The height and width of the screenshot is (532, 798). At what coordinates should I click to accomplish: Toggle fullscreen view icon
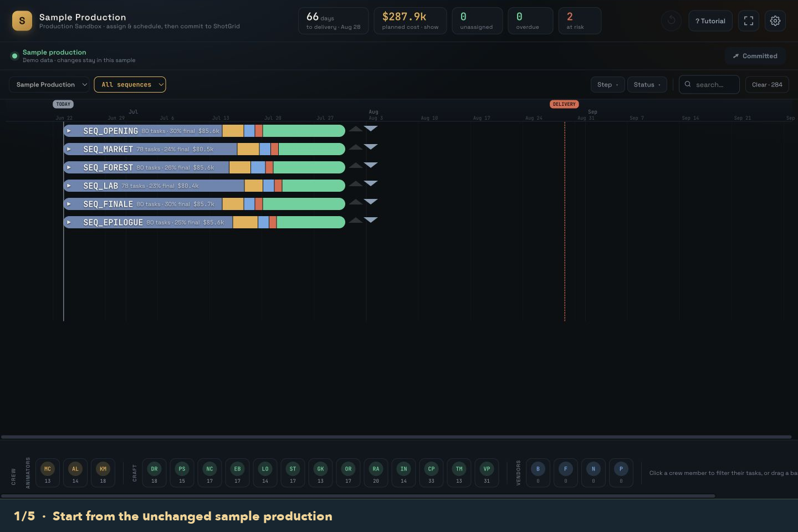(749, 21)
